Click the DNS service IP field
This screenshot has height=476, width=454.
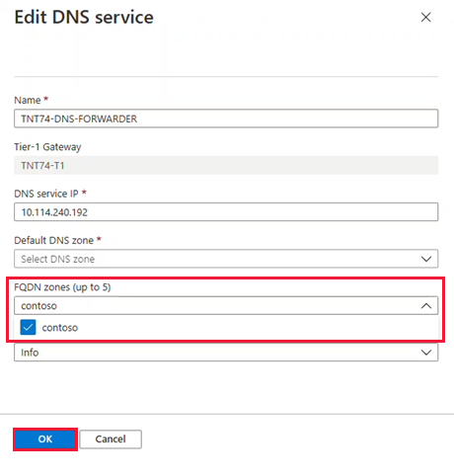(226, 212)
